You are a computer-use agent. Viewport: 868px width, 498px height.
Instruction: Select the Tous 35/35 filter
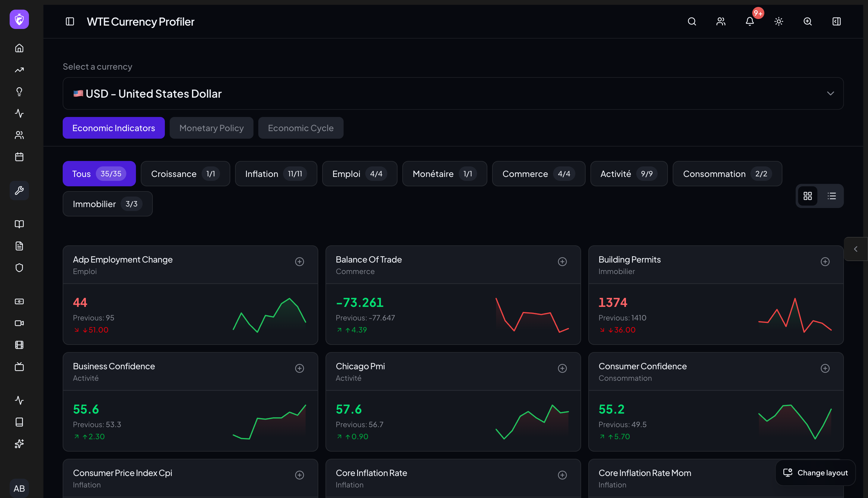tap(99, 174)
